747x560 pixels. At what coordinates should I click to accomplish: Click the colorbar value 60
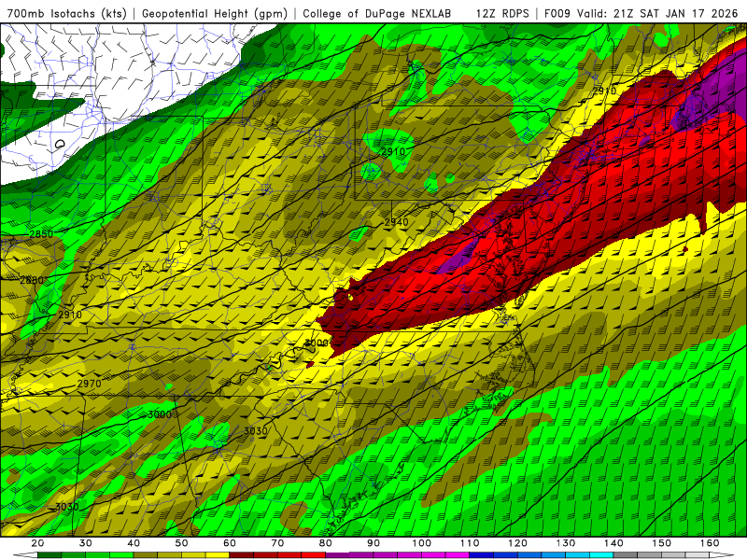[230, 543]
